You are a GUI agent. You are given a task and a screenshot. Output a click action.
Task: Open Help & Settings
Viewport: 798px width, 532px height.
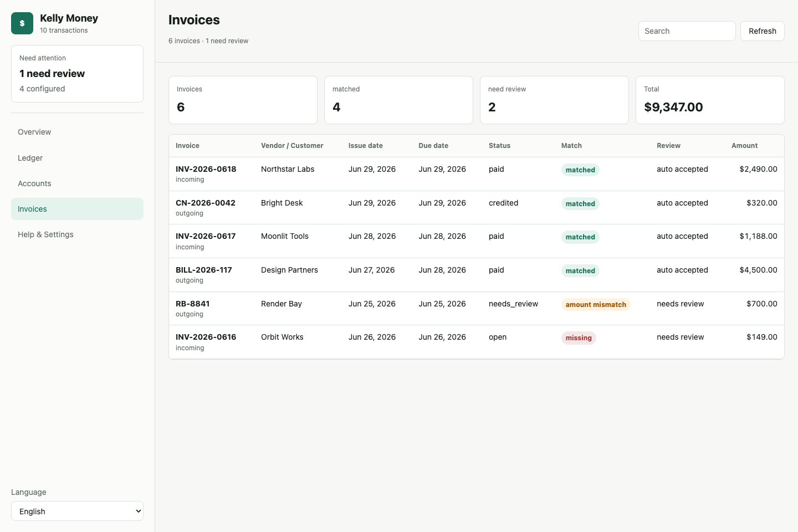[x=77, y=234]
